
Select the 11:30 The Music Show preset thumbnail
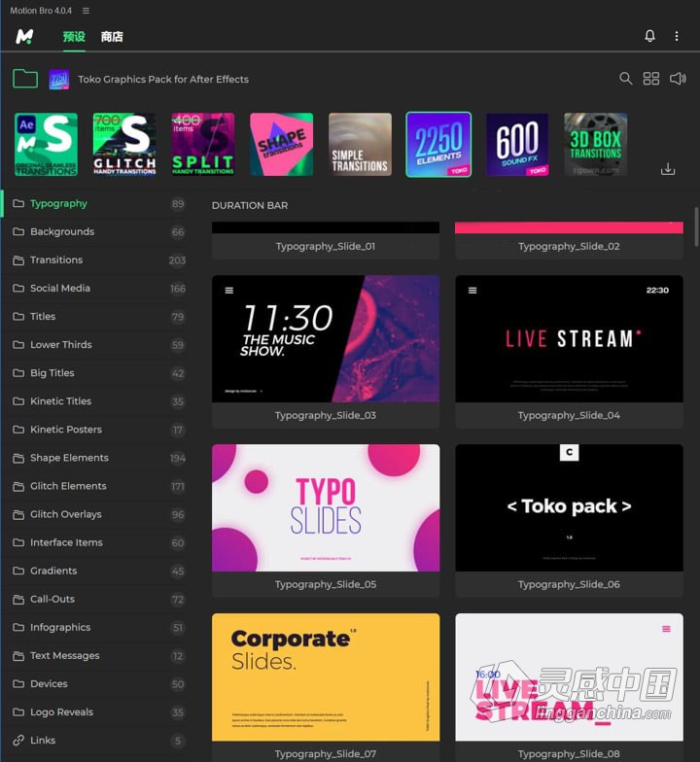pyautogui.click(x=326, y=338)
